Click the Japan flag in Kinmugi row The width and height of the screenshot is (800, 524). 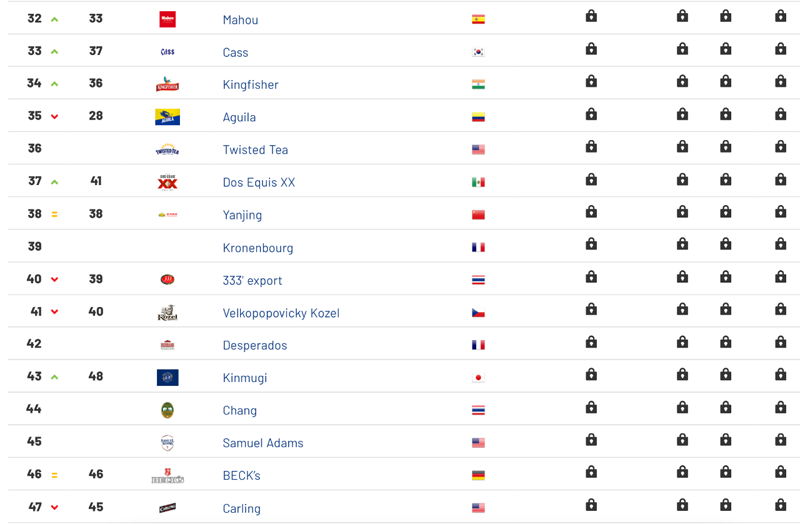[478, 378]
